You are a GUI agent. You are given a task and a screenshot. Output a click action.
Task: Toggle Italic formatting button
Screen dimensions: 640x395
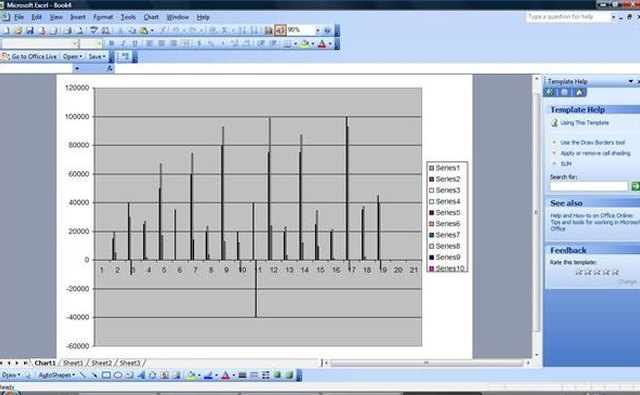(x=123, y=44)
